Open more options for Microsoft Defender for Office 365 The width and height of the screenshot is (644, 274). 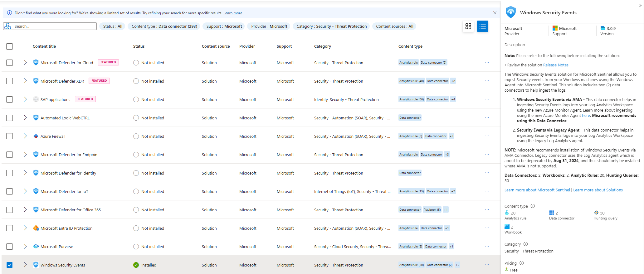487,210
